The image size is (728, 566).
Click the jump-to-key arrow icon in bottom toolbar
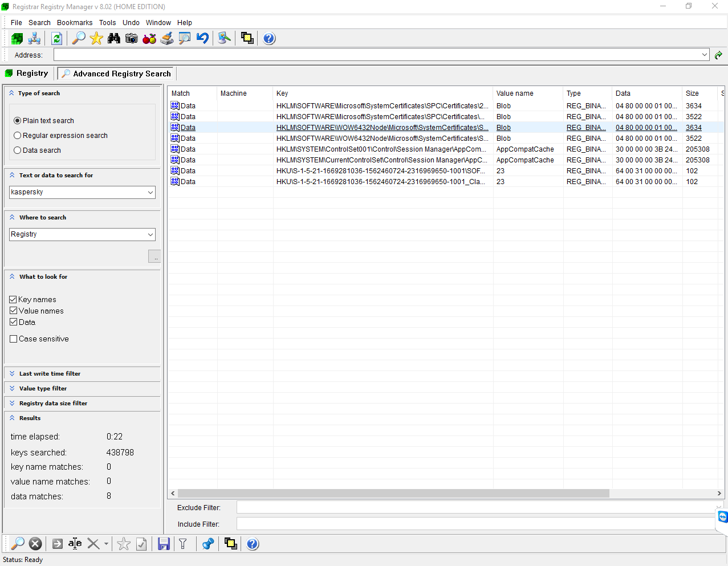click(x=58, y=544)
